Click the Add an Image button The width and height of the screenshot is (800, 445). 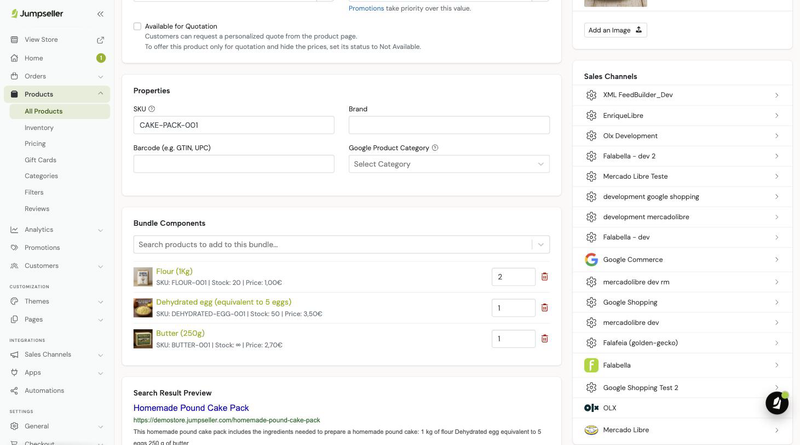pyautogui.click(x=615, y=30)
